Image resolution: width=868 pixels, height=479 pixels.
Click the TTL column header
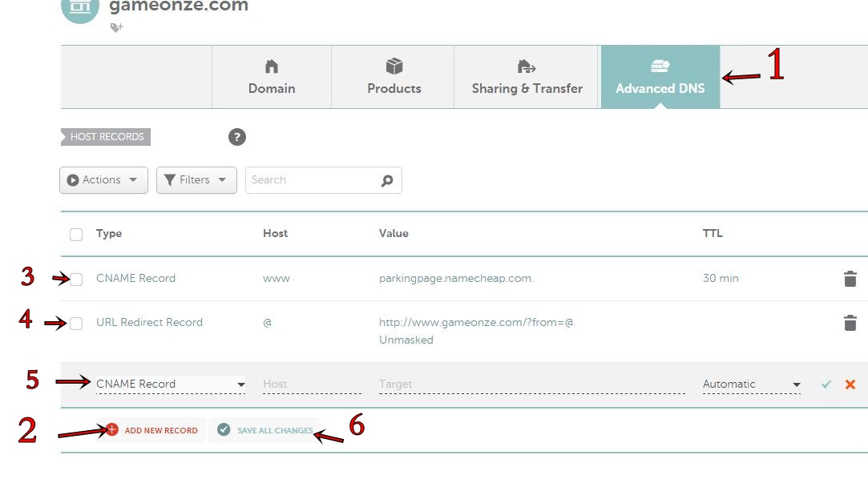pyautogui.click(x=713, y=233)
